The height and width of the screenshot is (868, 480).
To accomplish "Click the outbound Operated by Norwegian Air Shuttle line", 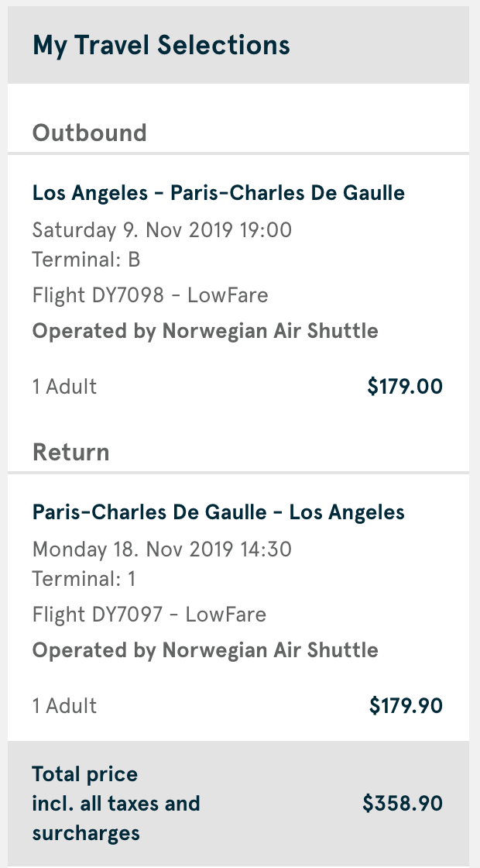I will [205, 331].
